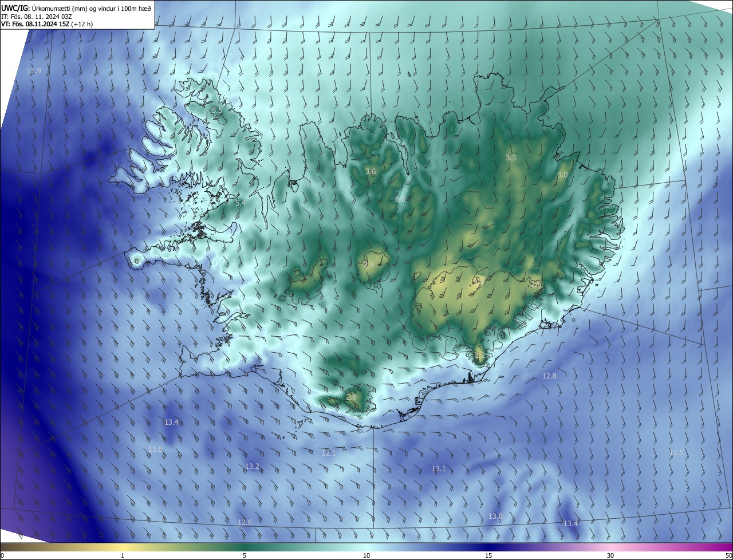Click the 30 tick on the color scale
Screen dimensions: 733x560
[610, 556]
